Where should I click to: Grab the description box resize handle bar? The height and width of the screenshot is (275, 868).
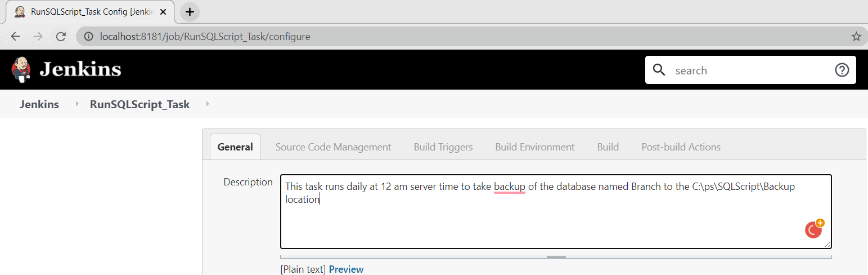tap(556, 256)
